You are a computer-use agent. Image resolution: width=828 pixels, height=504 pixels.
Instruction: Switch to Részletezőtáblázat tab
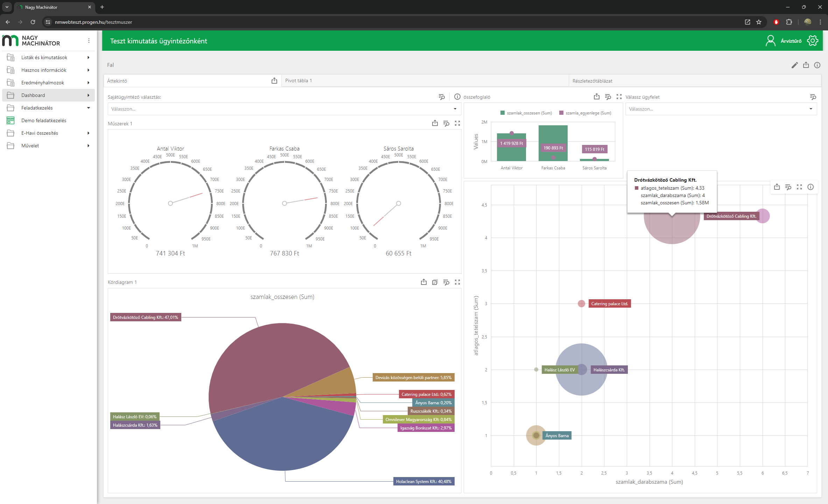point(592,81)
